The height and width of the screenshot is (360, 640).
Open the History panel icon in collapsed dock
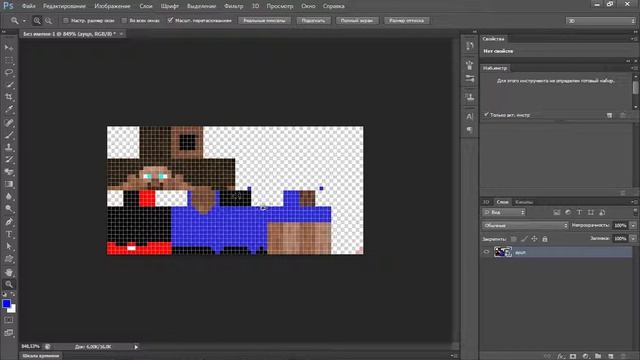470,46
